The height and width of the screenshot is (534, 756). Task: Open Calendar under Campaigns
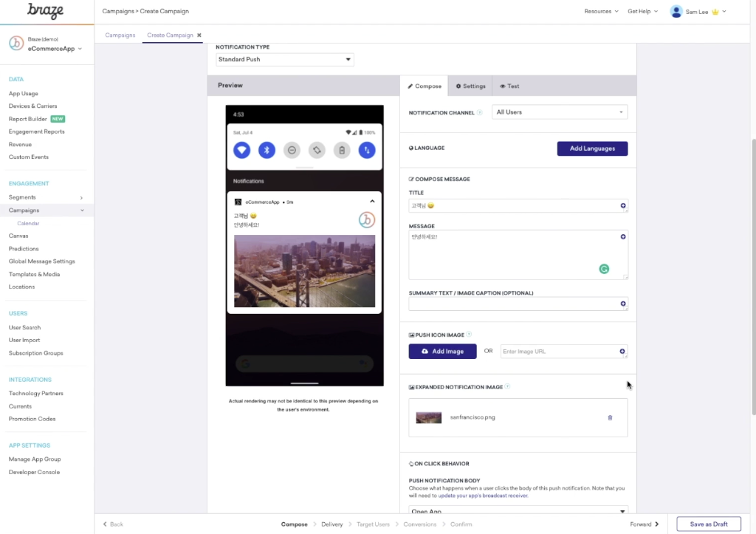(x=28, y=223)
